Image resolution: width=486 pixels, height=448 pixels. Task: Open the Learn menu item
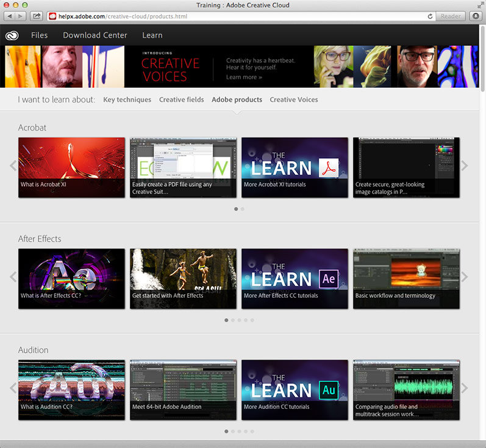click(152, 35)
